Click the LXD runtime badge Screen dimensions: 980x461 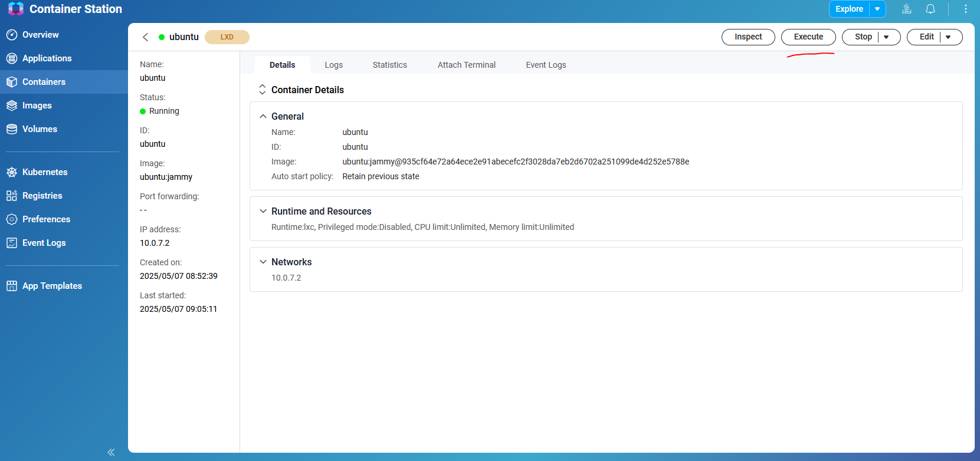point(227,37)
